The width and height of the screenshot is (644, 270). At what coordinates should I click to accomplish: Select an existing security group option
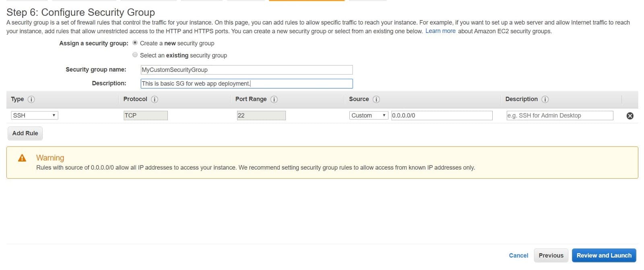pyautogui.click(x=135, y=55)
